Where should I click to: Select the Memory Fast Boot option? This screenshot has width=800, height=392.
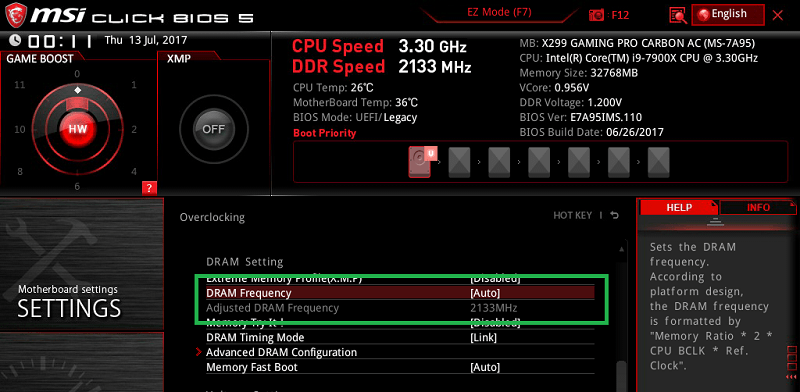pos(400,367)
